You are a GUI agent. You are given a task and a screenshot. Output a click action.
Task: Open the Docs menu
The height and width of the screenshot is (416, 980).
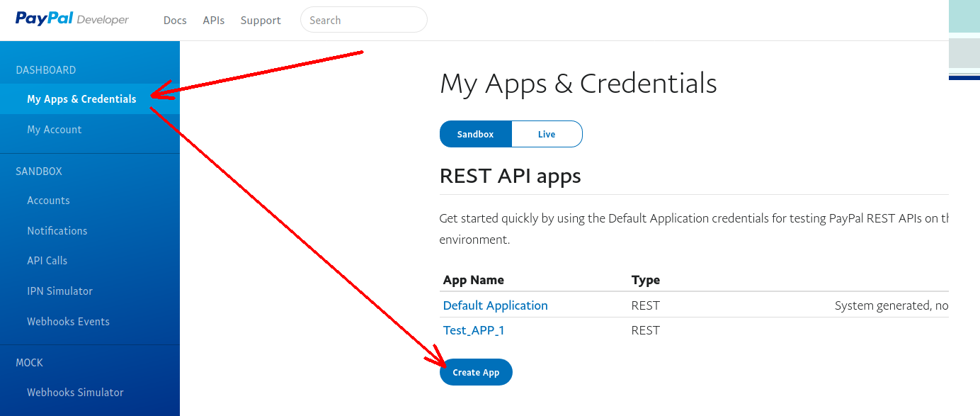click(175, 21)
